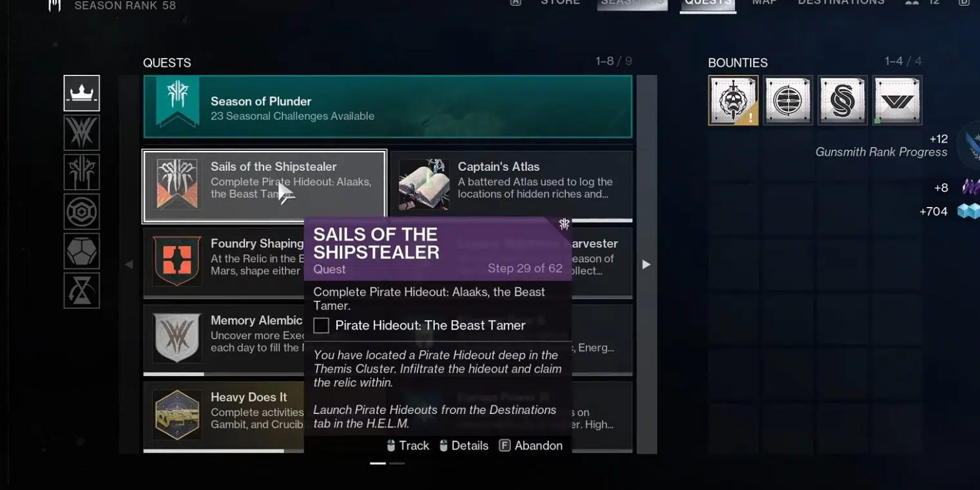Click the hourglass category icon in sidebar
Viewport: 980px width, 490px height.
pos(82,290)
